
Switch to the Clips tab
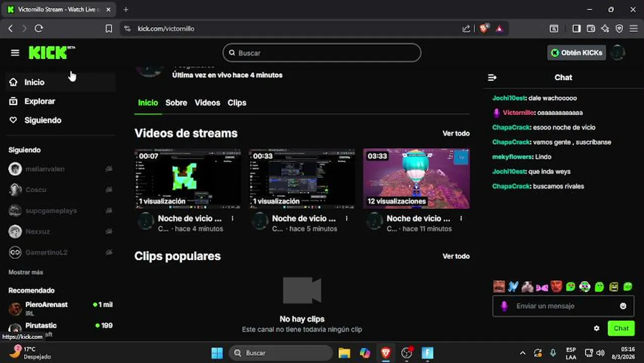coord(237,103)
